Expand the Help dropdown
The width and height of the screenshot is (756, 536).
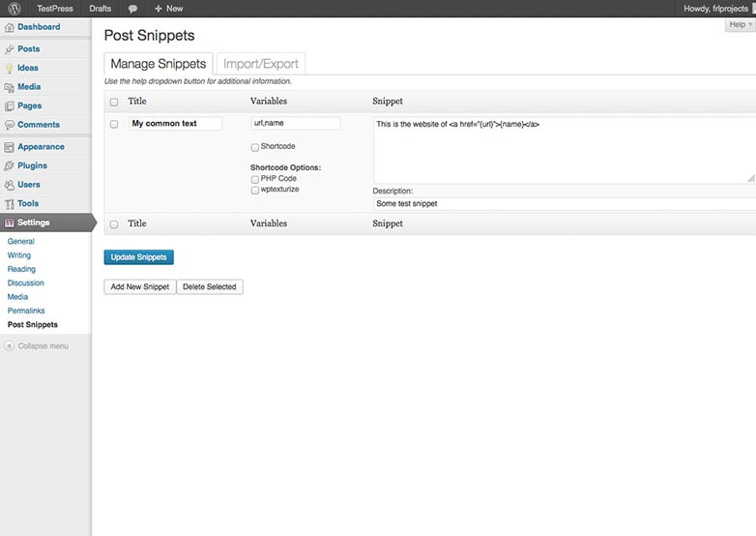point(741,24)
